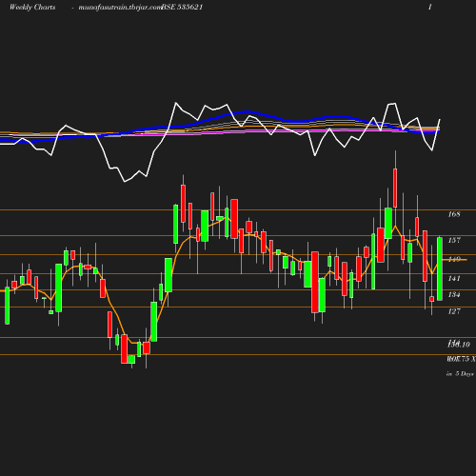This screenshot has width=476, height=476.
Task: Click the 'Weekly Charts' title text
Action: [32, 7]
